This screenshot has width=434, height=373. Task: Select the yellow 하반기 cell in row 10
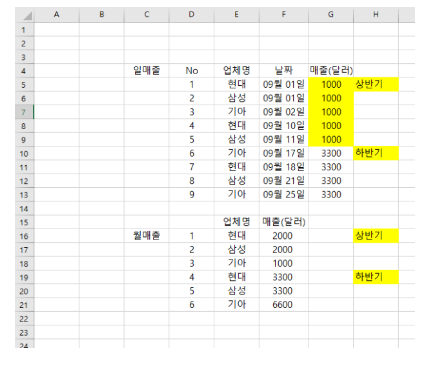pos(376,153)
